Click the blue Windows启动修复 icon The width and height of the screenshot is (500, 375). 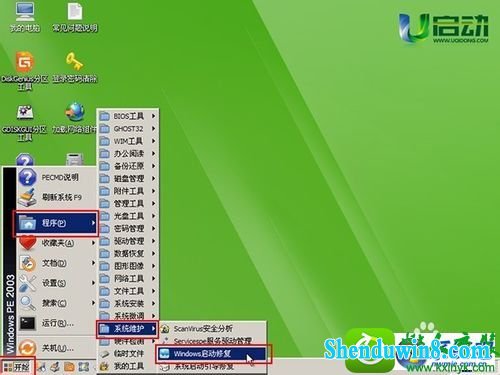(x=165, y=354)
